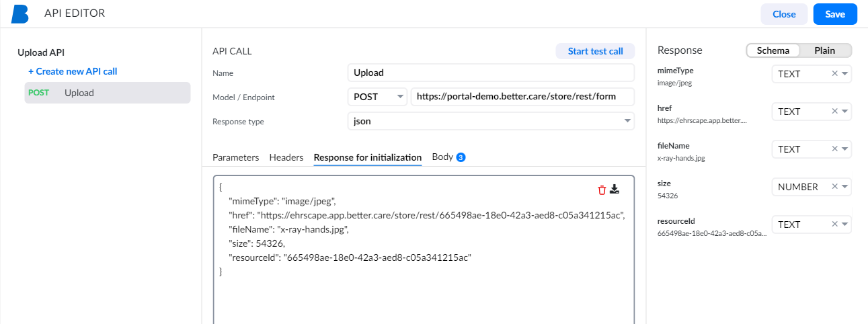Open the POST method dropdown
The width and height of the screenshot is (868, 324).
pyautogui.click(x=377, y=97)
